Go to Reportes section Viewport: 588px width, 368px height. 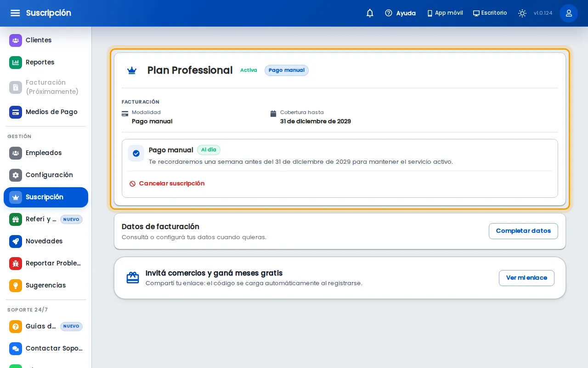click(x=46, y=62)
